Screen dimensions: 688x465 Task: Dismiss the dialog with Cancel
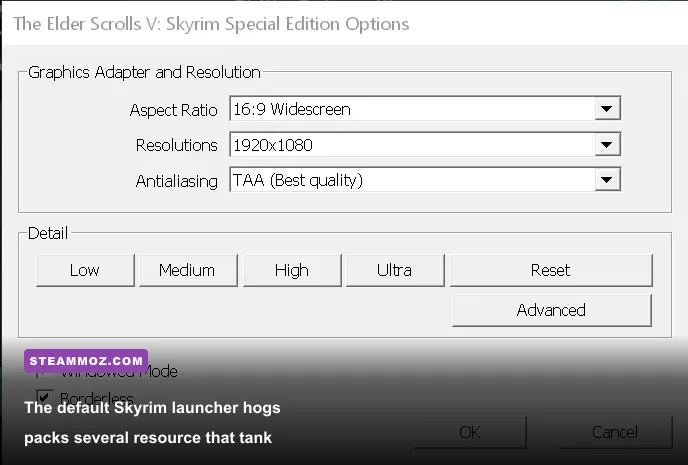pos(616,432)
